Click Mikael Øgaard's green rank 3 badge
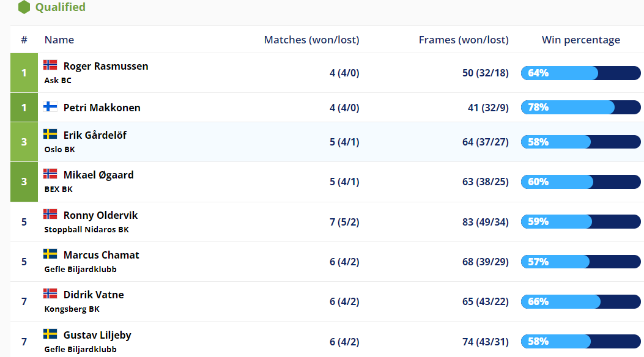 point(24,182)
